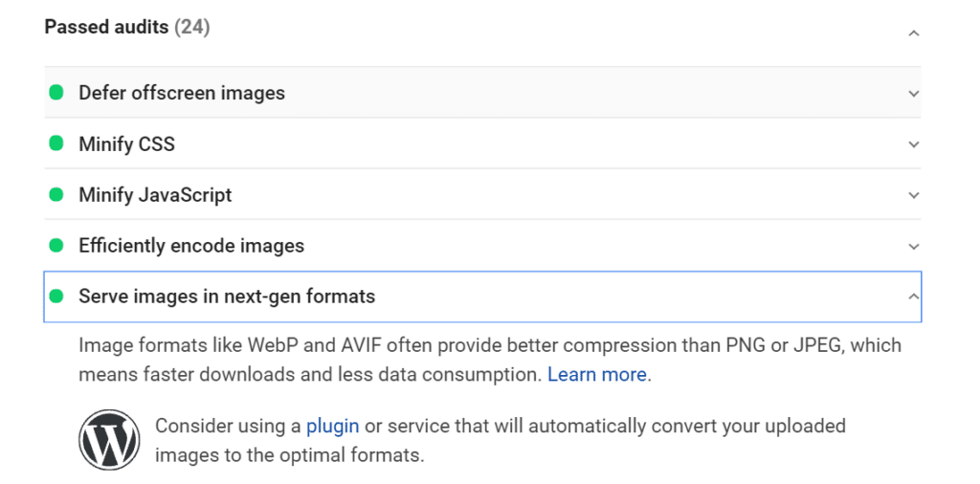Expand Efficiently encode images via chevron

click(x=914, y=246)
